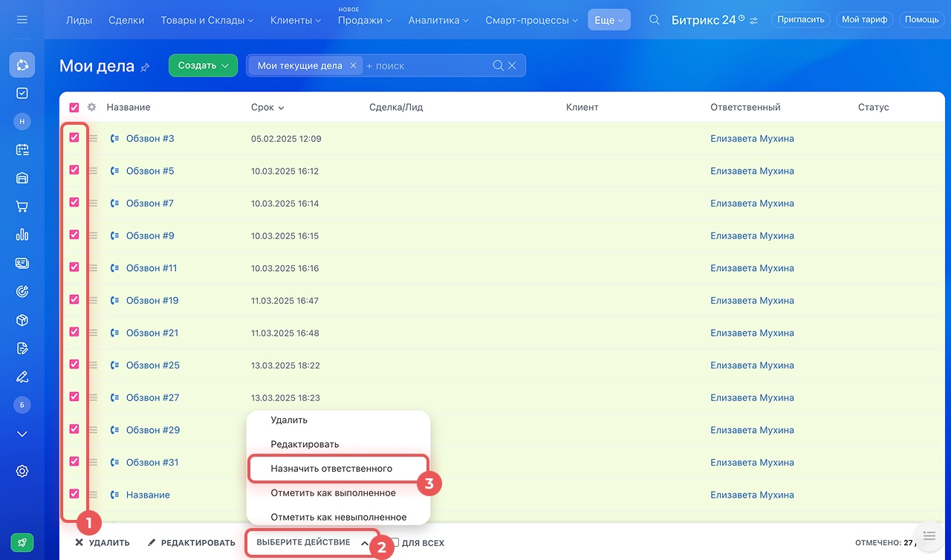
Task: Open Елизавета Мухина in Обзвон #27 row
Action: [752, 397]
